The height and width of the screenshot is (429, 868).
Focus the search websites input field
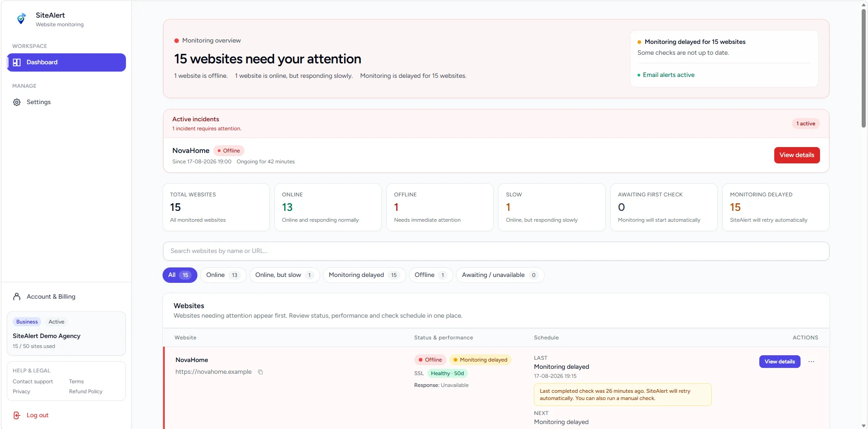point(496,251)
